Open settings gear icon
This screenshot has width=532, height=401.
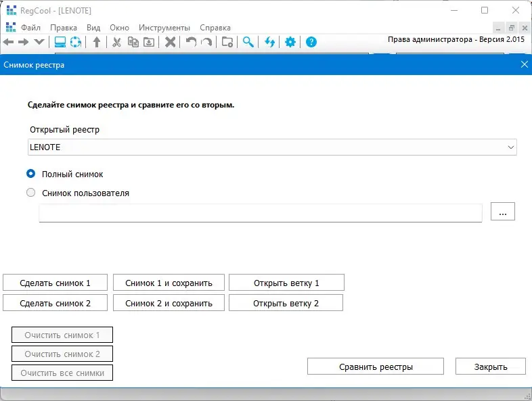[290, 42]
